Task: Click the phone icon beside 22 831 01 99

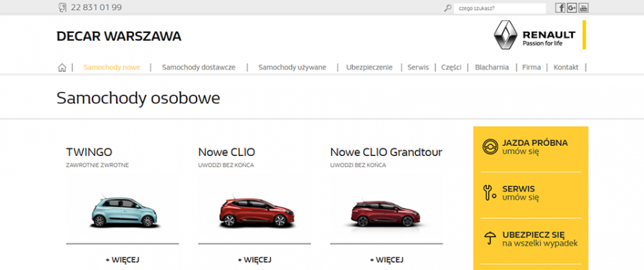Action: pos(62,7)
